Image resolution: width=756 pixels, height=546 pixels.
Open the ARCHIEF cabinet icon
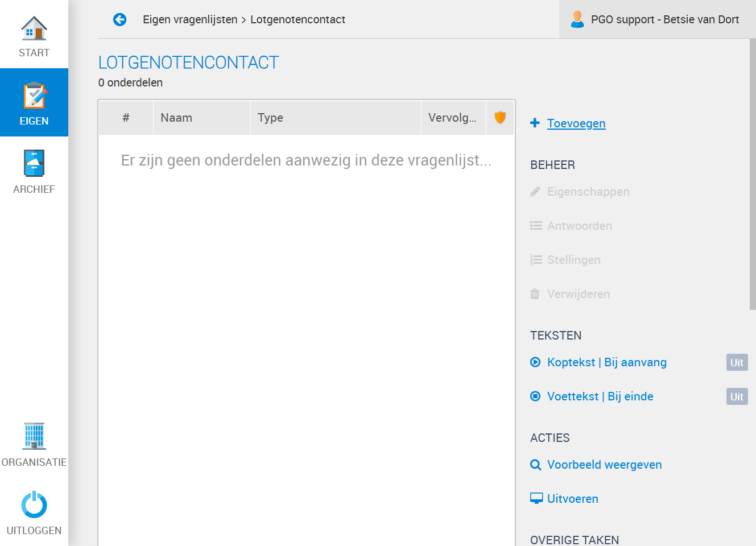click(34, 163)
